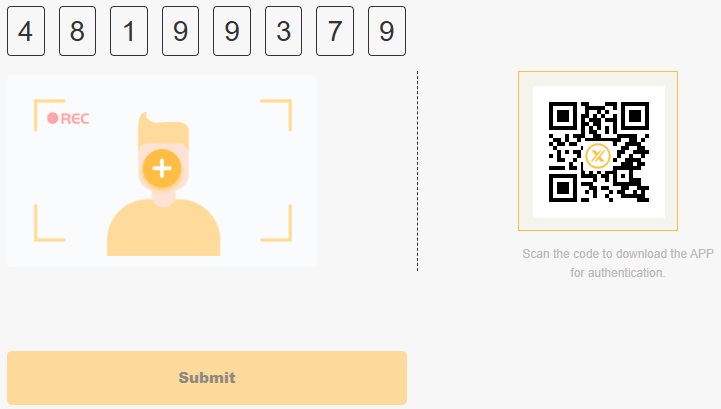Click the QR code for APP download

tap(599, 152)
